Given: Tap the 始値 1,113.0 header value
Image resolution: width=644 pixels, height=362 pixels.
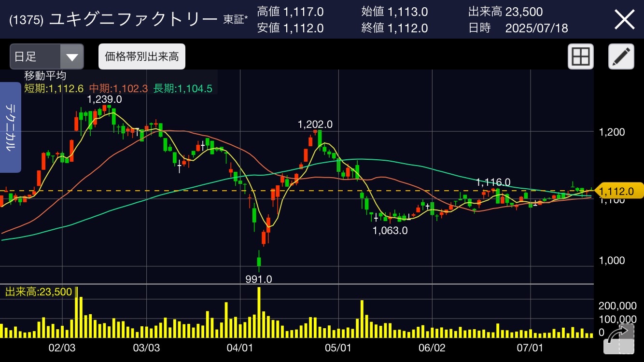Looking at the screenshot, I should pos(394,12).
